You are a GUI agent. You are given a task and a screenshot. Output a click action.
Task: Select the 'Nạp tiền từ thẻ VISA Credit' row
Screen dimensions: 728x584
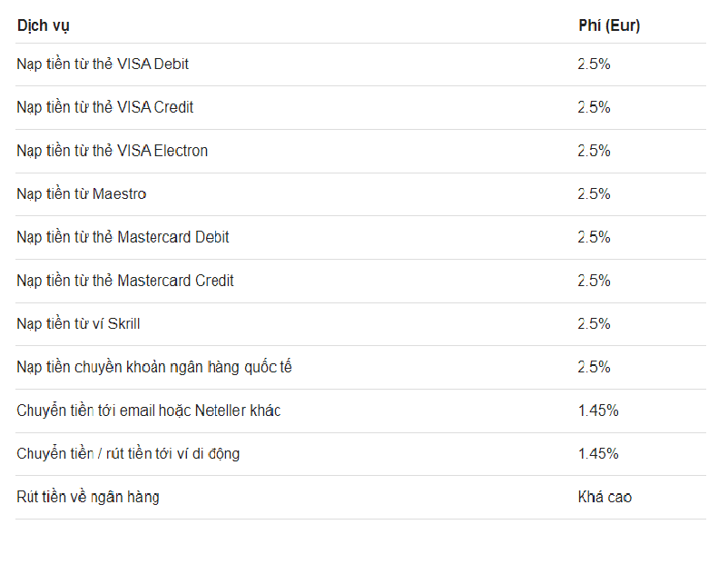click(x=360, y=108)
